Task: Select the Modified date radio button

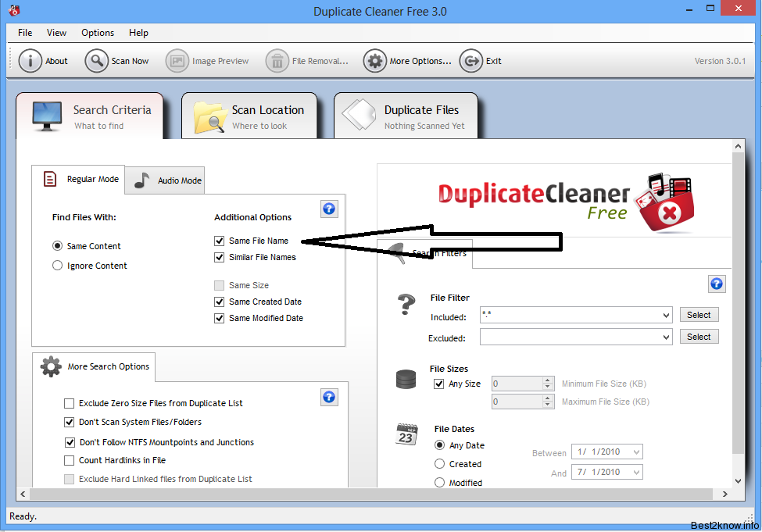Action: 439,483
